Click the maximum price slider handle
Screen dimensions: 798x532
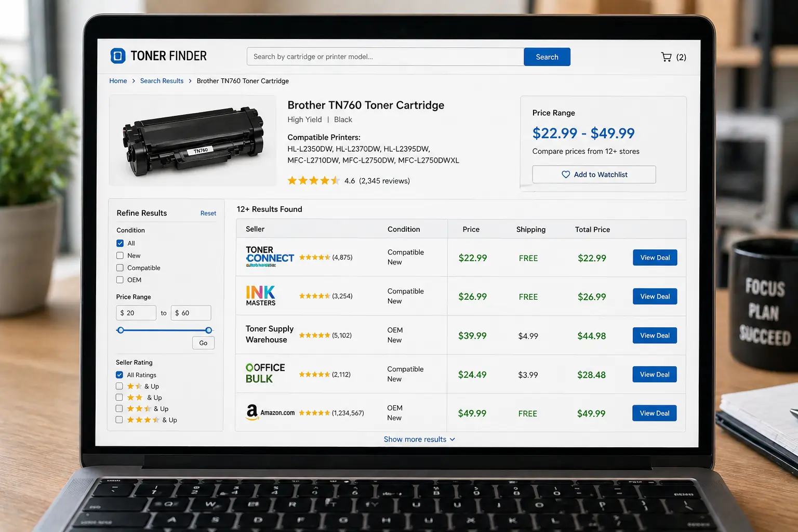point(208,330)
